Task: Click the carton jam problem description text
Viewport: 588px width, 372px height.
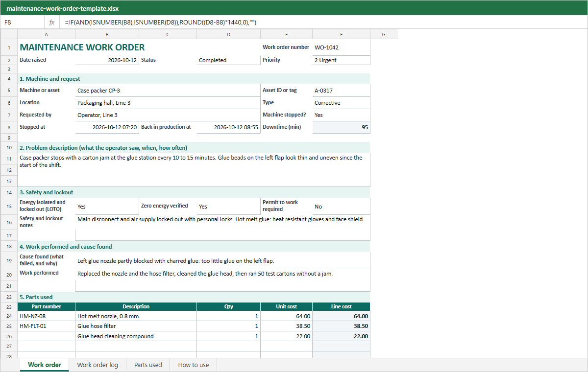Action: [194, 170]
